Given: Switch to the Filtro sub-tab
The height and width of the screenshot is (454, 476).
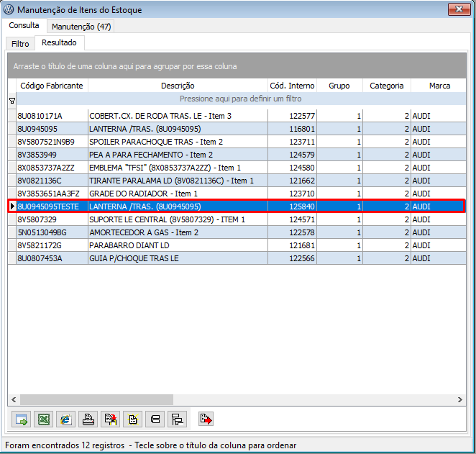Looking at the screenshot, I should (20, 44).
